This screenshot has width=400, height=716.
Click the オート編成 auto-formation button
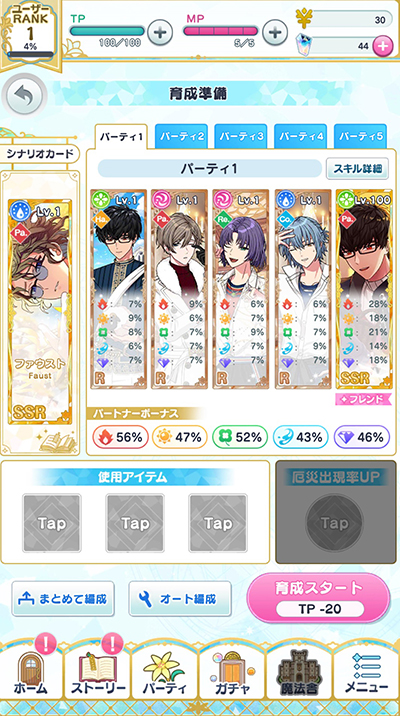[180, 598]
